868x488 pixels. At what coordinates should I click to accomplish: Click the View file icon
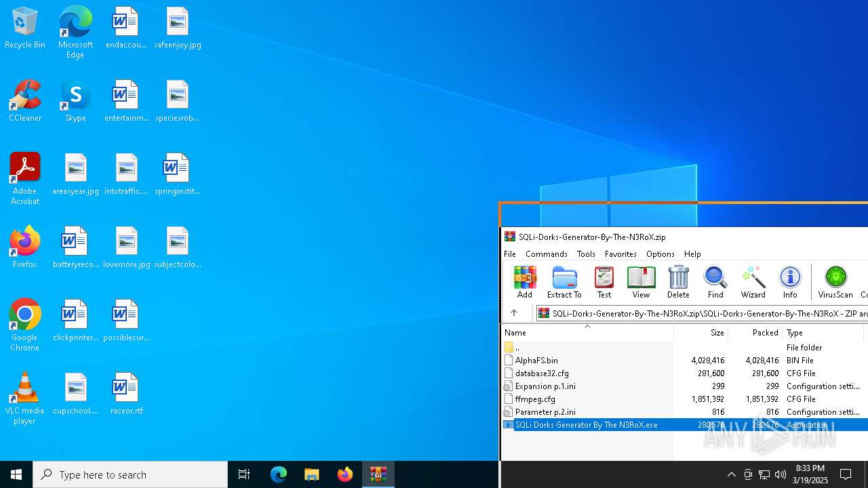tap(641, 282)
